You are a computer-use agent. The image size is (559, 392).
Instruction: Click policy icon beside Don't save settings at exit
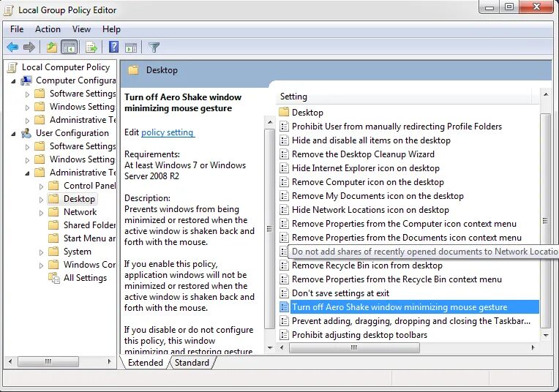(x=284, y=293)
